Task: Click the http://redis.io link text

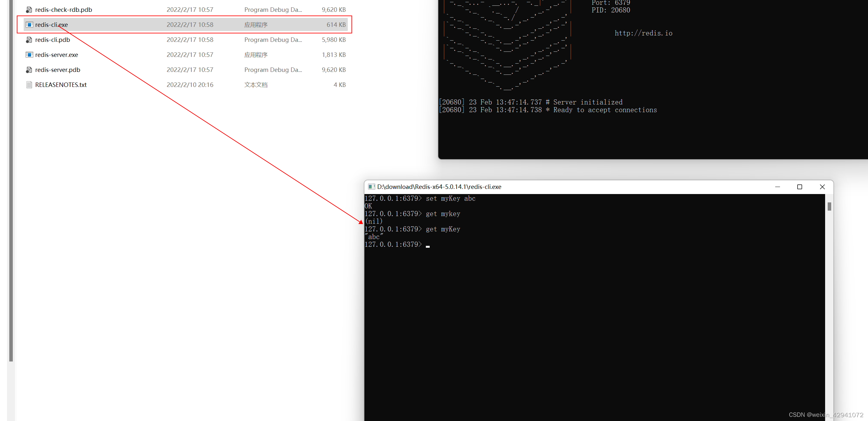Action: click(643, 33)
